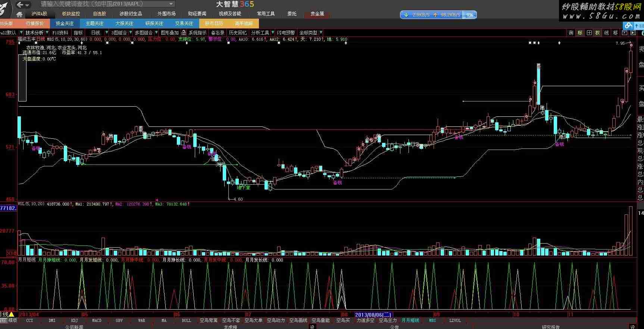The height and width of the screenshot is (329, 644).
Task: Open the 委托 trading menu
Action: (292, 14)
